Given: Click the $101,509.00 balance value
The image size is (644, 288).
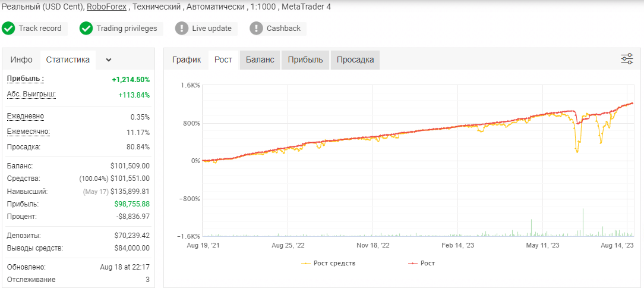Looking at the screenshot, I should [130, 166].
